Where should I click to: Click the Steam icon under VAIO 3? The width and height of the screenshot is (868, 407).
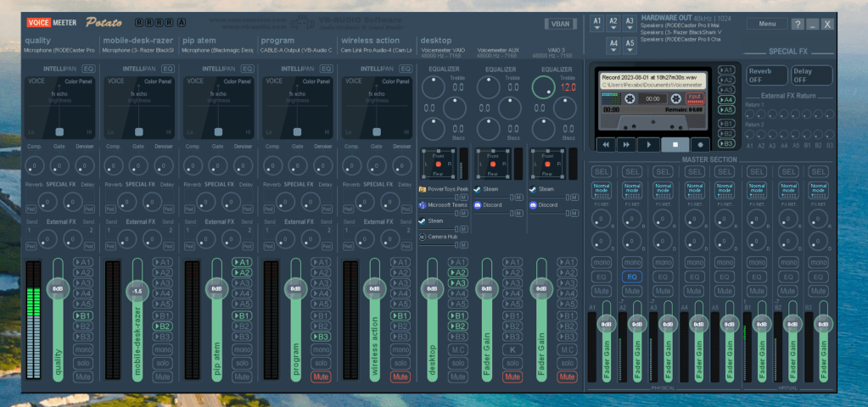click(533, 188)
